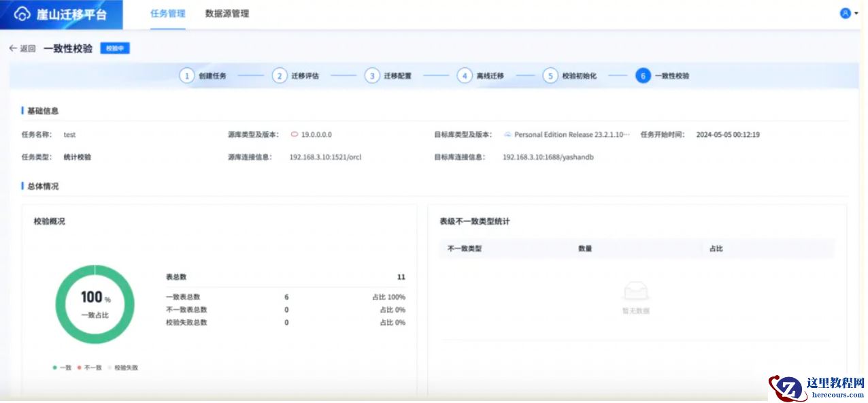Image resolution: width=868 pixels, height=403 pixels.
Task: Toggle the 不一致 legend item
Action: (89, 368)
